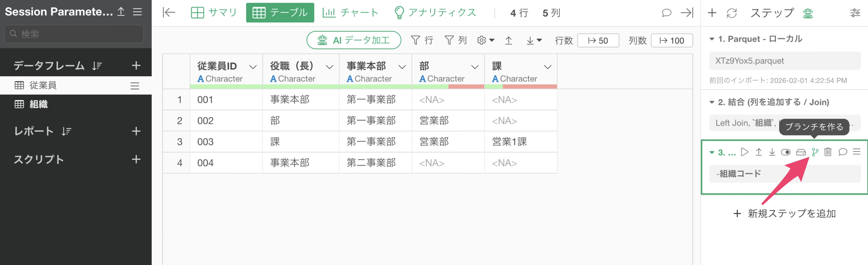Run step 3 with the play icon
Screen dimensions: 868x265
745,152
